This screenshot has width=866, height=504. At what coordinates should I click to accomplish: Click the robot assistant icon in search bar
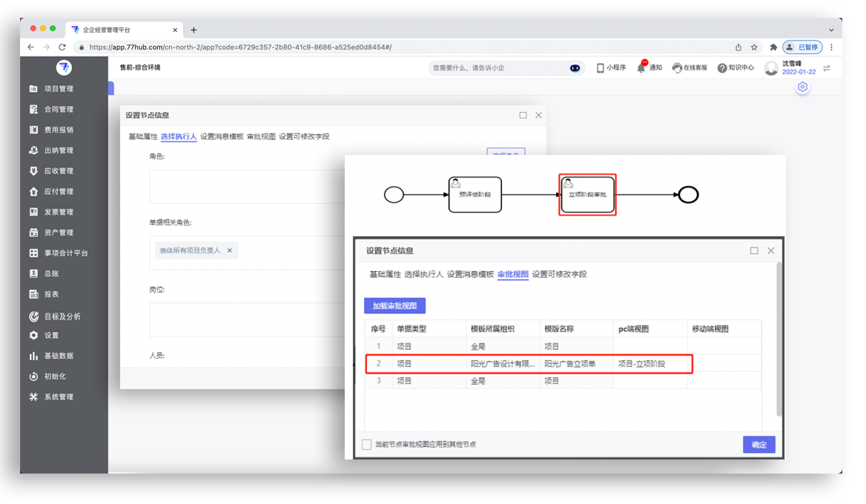tap(575, 67)
